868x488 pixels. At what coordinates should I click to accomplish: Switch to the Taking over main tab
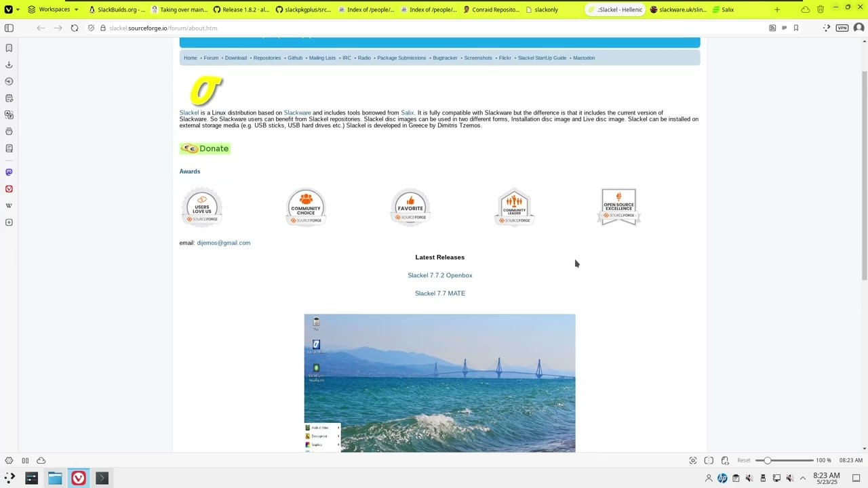pos(178,9)
